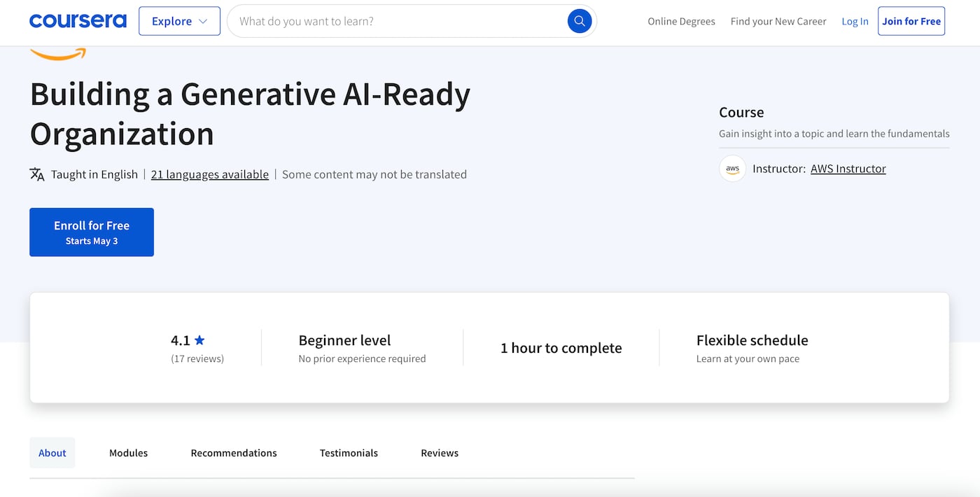Open the Recommendations tab
Screen dimensions: 980x497
[x=234, y=453]
